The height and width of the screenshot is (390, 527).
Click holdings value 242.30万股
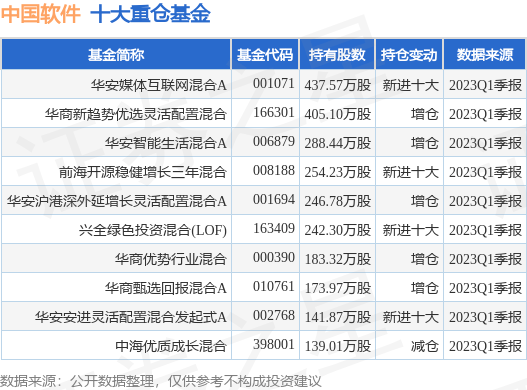pyautogui.click(x=338, y=230)
